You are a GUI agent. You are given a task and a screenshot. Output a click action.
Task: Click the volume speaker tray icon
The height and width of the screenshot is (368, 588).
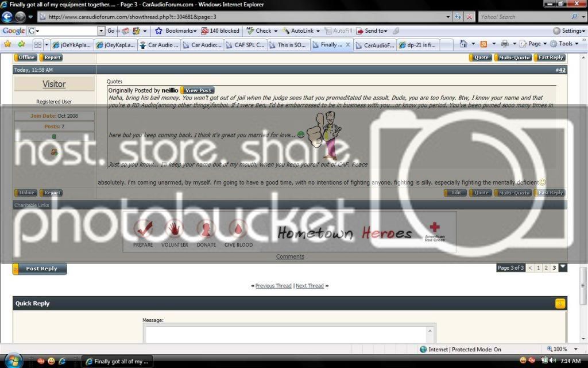tap(553, 361)
